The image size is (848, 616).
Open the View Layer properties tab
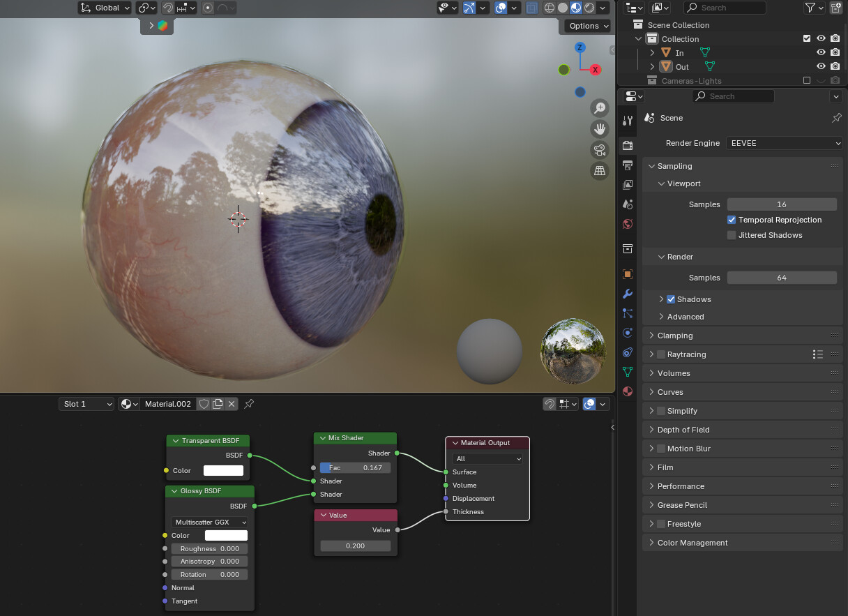[628, 185]
